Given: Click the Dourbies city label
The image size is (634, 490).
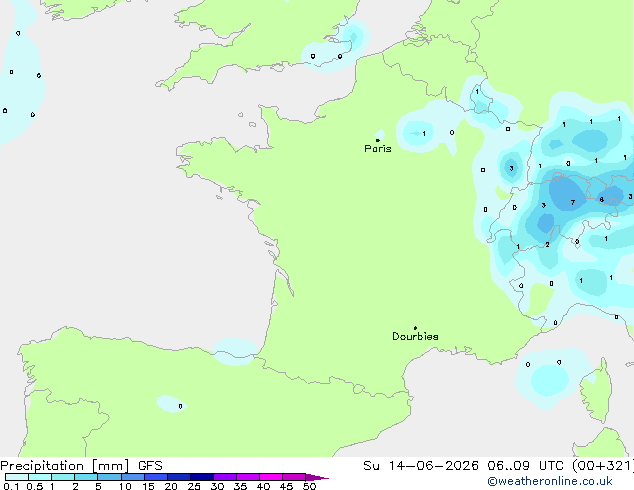Looking at the screenshot, I should click(x=415, y=336).
